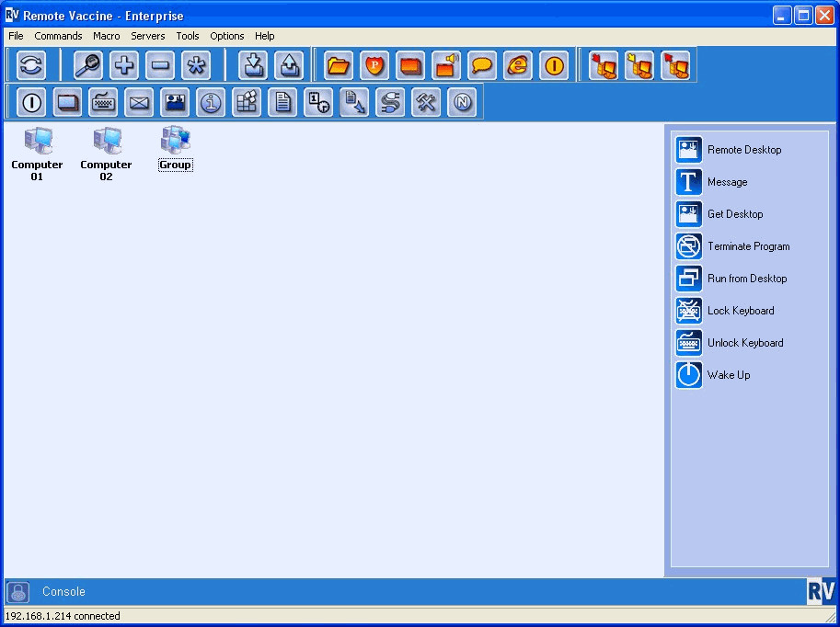Click the circled N toolbar icon

pyautogui.click(x=462, y=102)
